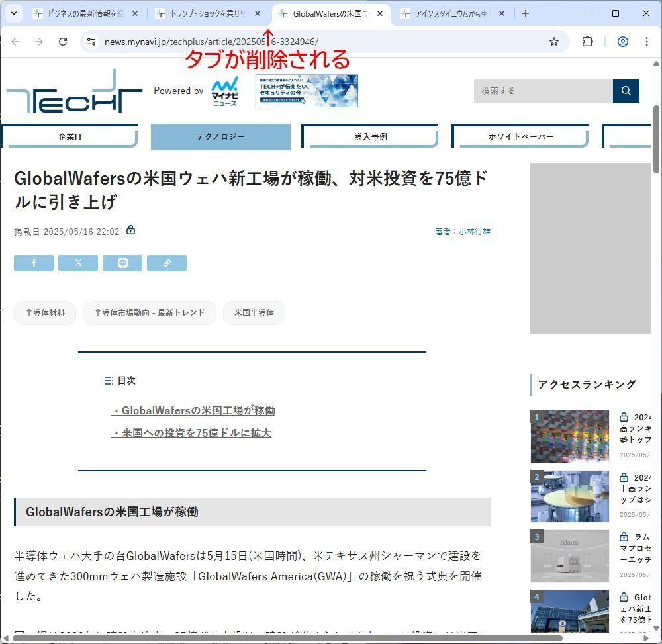The image size is (662, 644).
Task: Close the トランプ・ショック tab
Action: click(258, 13)
